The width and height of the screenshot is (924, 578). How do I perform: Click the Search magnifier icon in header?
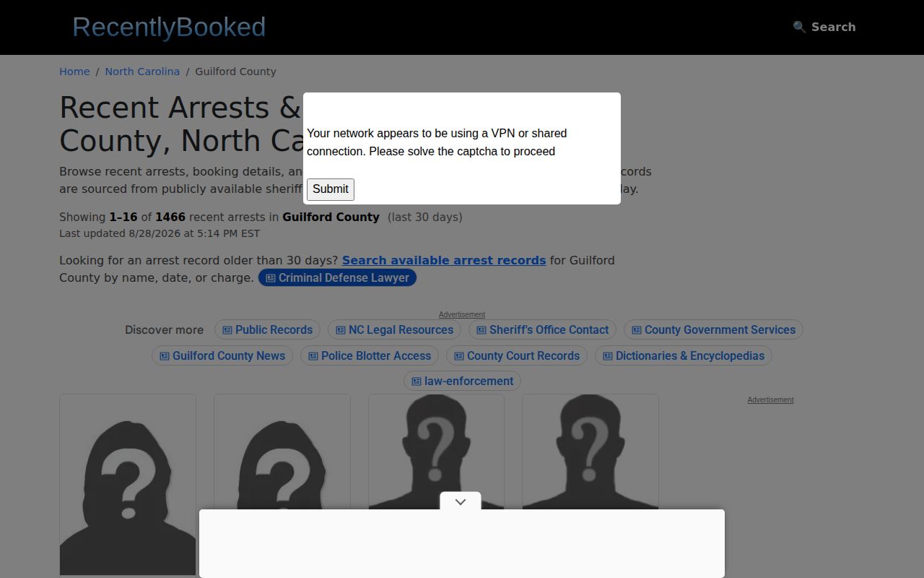(799, 27)
